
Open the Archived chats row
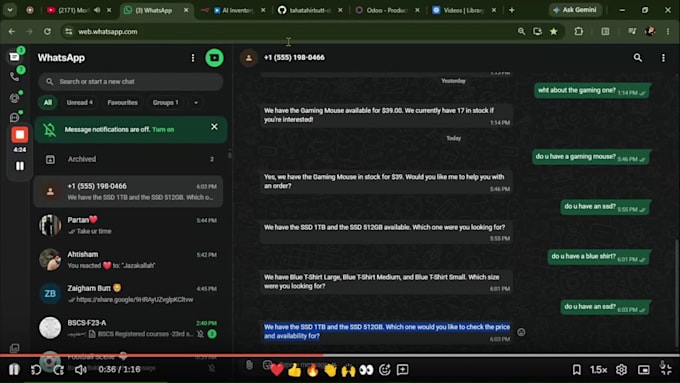click(x=129, y=159)
